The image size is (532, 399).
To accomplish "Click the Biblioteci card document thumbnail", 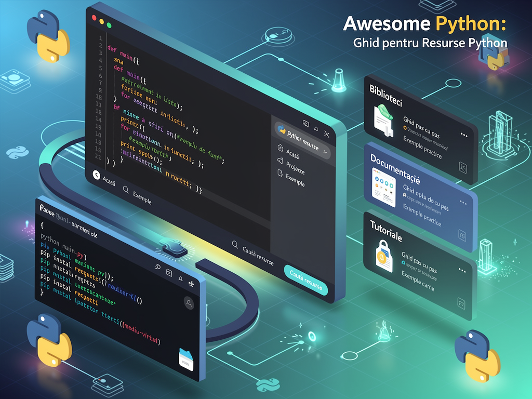I will [384, 121].
